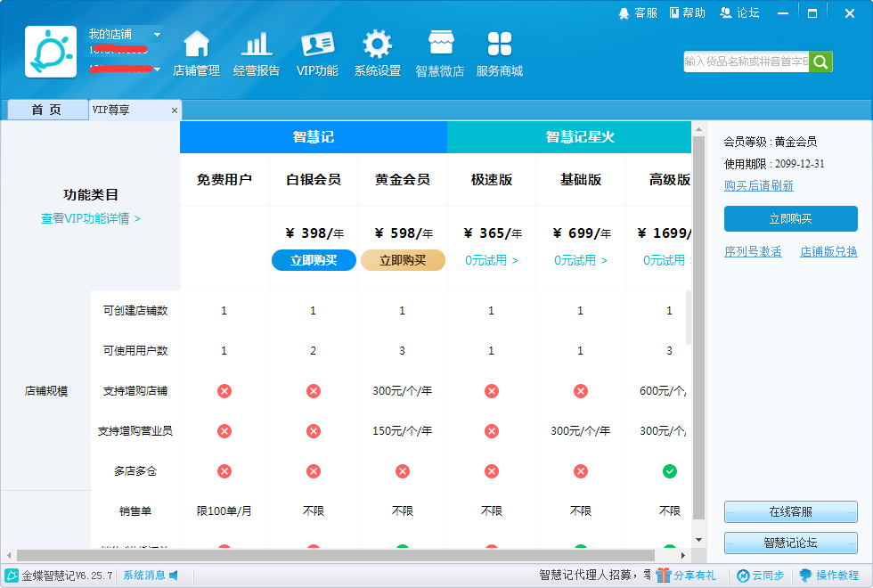Click the 智慧记论坛 button
The width and height of the screenshot is (873, 588).
pos(791,543)
